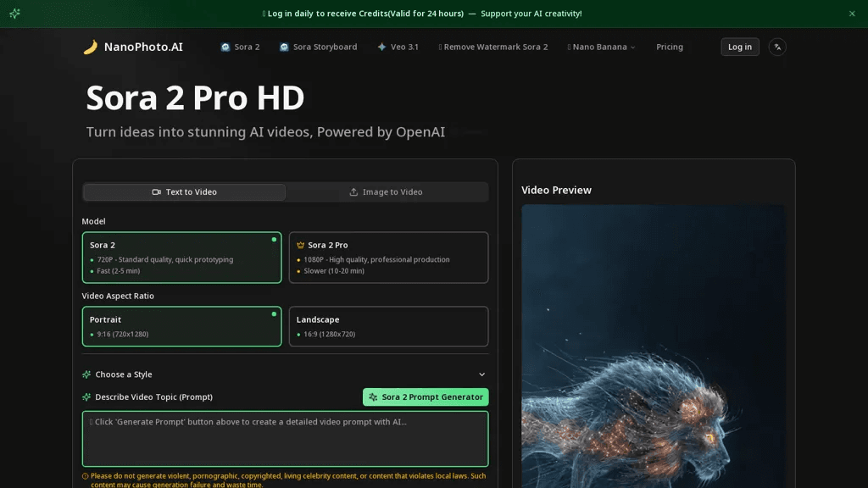Click into the video prompt text box
Screen dimensions: 868x488
(285, 439)
